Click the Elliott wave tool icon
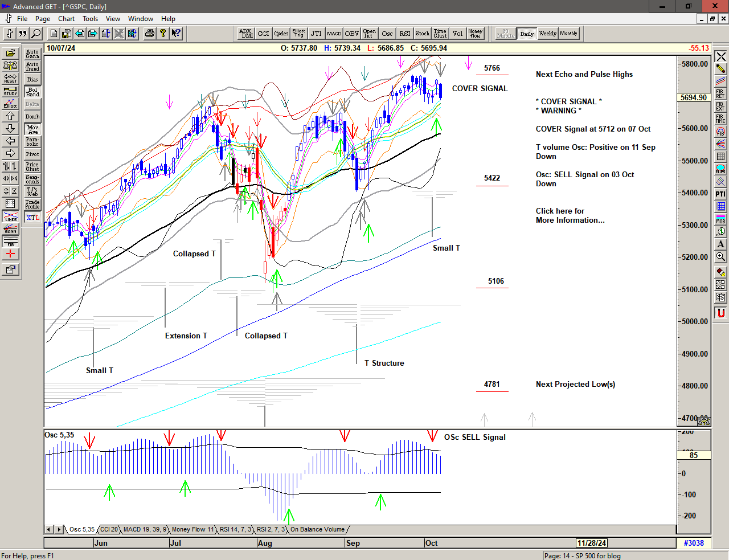Viewport: 729px width, 560px height. coord(10,103)
